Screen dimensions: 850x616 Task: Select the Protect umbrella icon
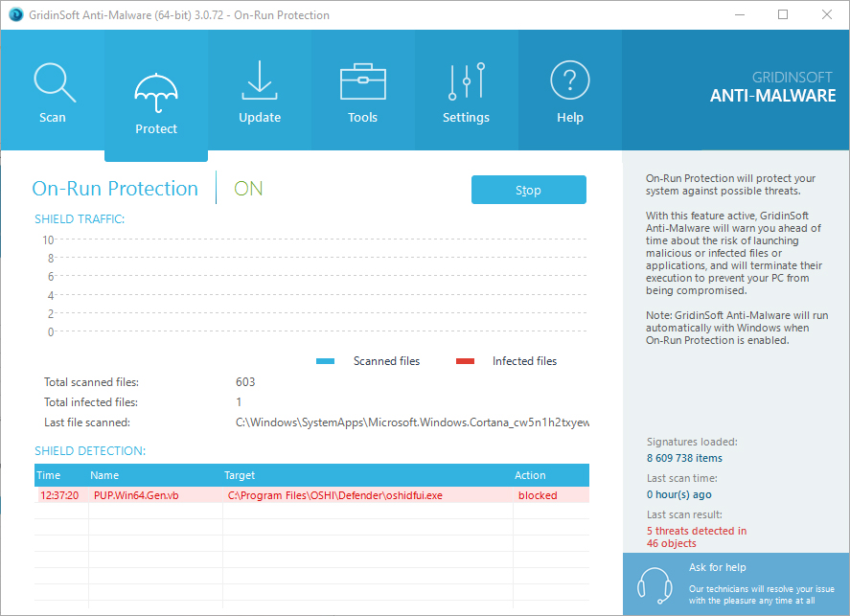point(156,94)
